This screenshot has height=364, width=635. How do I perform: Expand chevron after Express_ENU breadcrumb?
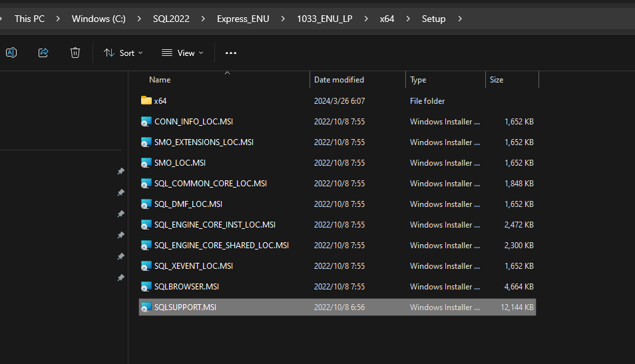(283, 19)
